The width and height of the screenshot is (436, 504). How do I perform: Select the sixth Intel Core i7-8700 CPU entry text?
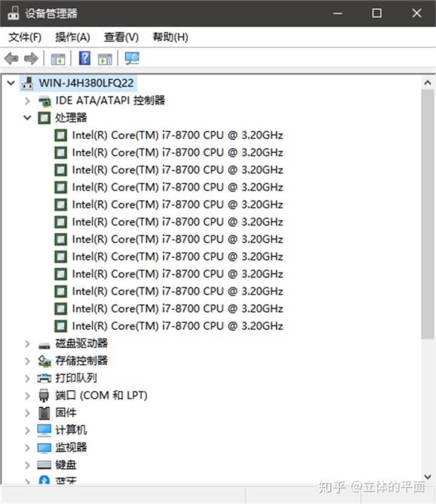[x=177, y=222]
